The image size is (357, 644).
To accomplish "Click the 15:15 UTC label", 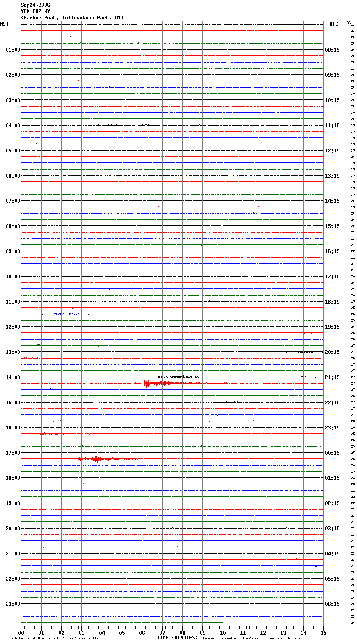I will coord(332,226).
